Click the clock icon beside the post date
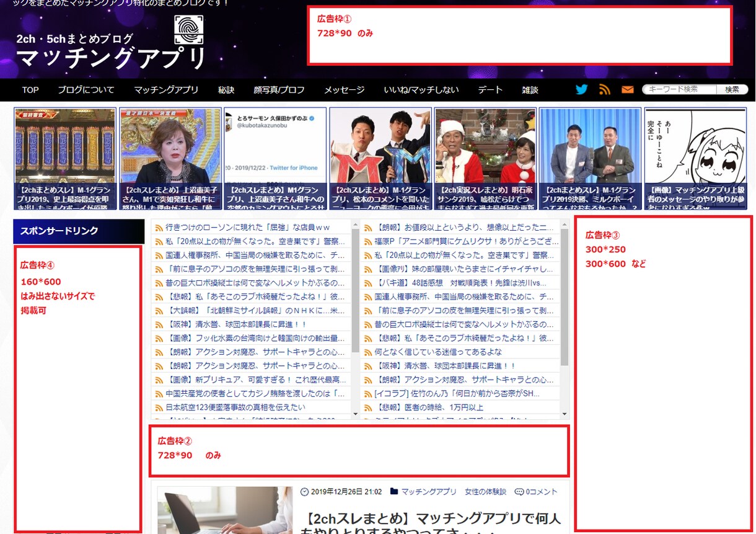The width and height of the screenshot is (756, 534). click(x=304, y=492)
